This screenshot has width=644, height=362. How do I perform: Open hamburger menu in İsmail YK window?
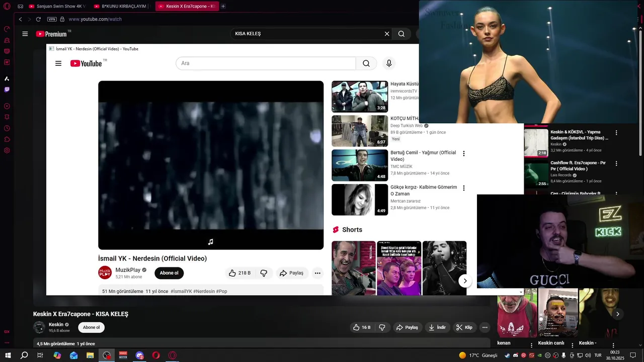58,63
